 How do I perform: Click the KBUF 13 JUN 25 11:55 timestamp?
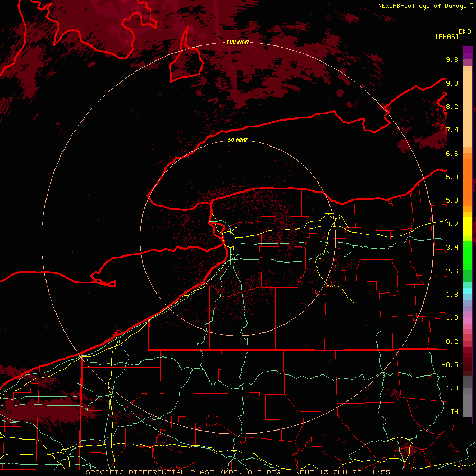pyautogui.click(x=342, y=472)
